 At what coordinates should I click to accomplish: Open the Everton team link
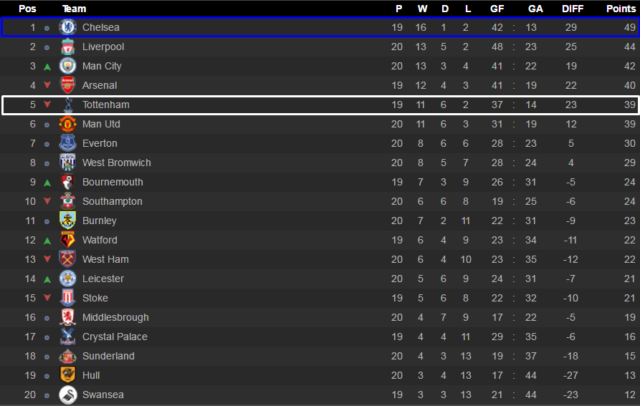[100, 143]
